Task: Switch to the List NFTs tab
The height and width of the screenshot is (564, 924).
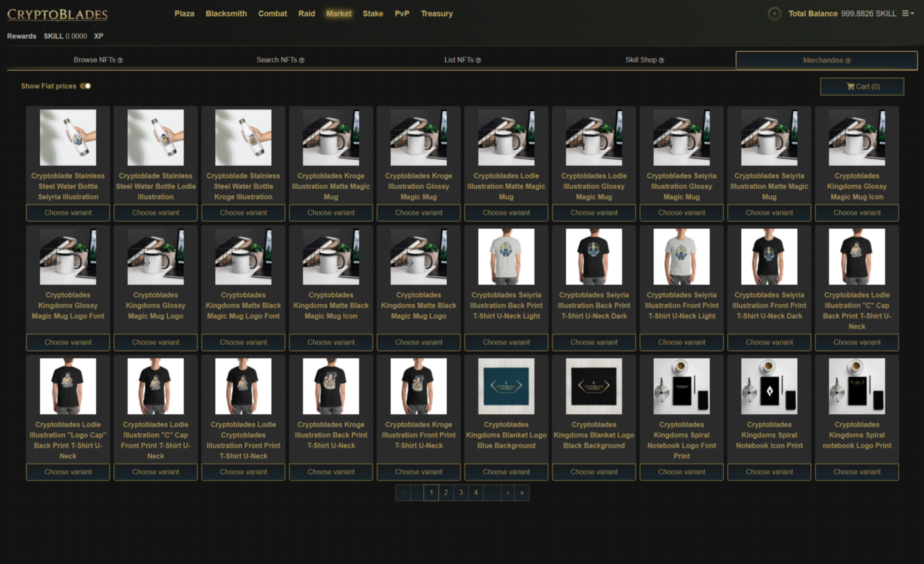Action: pyautogui.click(x=463, y=60)
